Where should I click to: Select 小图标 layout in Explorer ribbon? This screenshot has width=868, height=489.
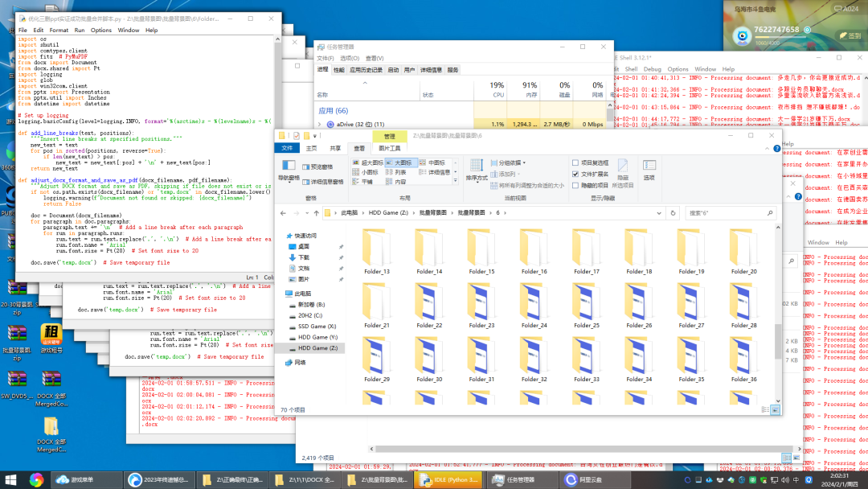pos(366,172)
